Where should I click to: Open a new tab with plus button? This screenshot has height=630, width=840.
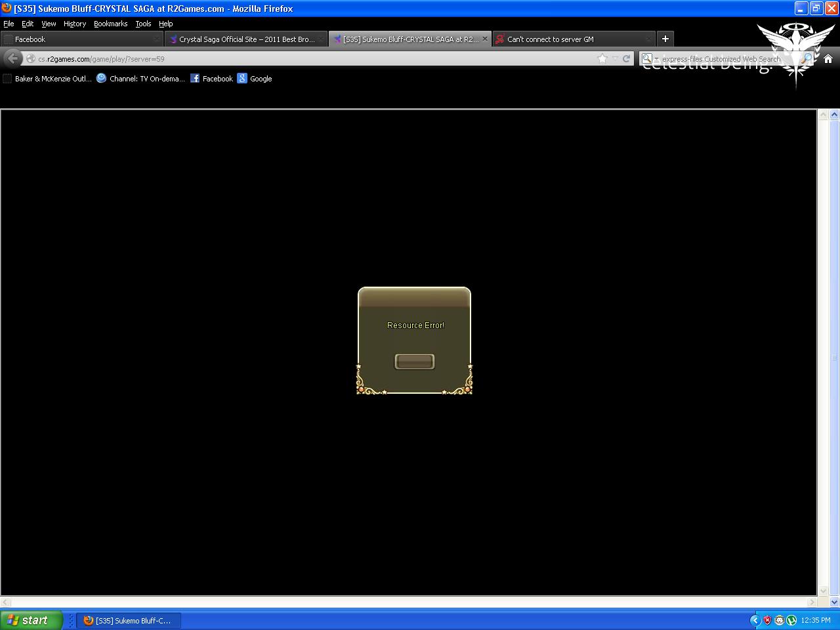(x=665, y=39)
